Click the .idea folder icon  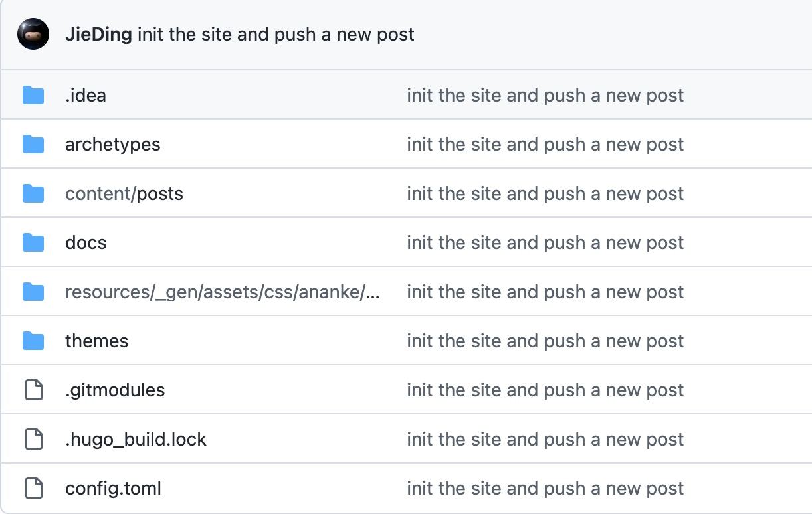coord(33,96)
